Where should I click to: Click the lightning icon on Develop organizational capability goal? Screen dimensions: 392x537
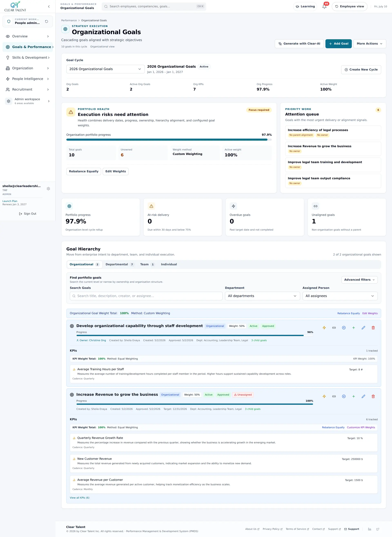click(324, 328)
